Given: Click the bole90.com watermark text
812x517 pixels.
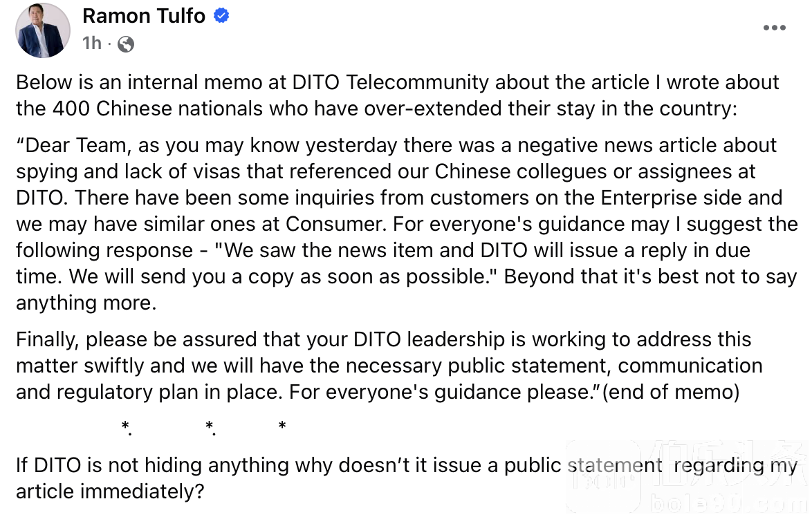Looking at the screenshot, I should [726, 503].
